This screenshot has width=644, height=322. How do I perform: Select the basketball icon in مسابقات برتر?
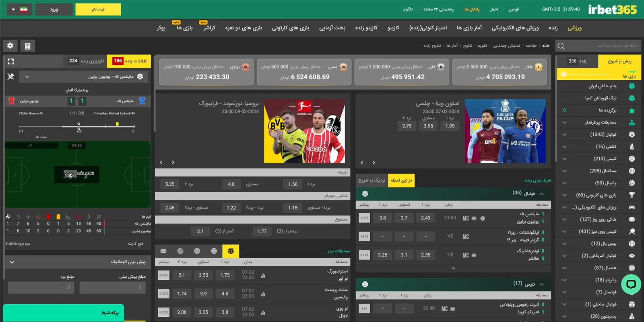[x=197, y=251]
